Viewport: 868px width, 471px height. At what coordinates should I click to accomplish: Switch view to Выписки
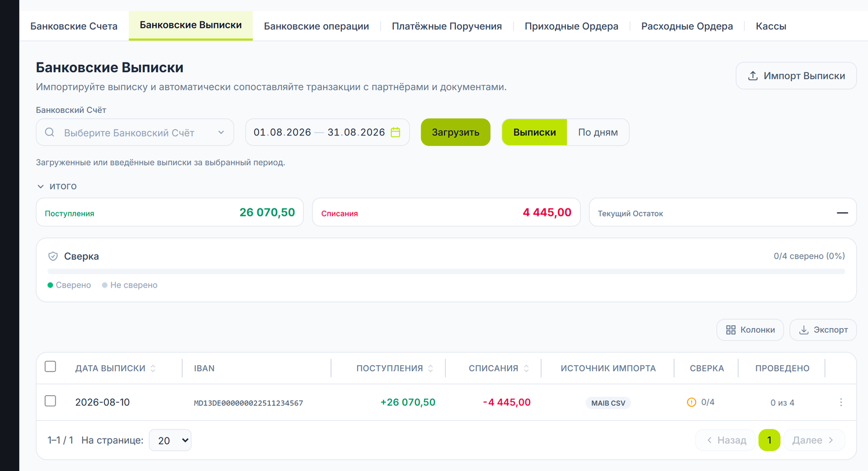point(535,133)
